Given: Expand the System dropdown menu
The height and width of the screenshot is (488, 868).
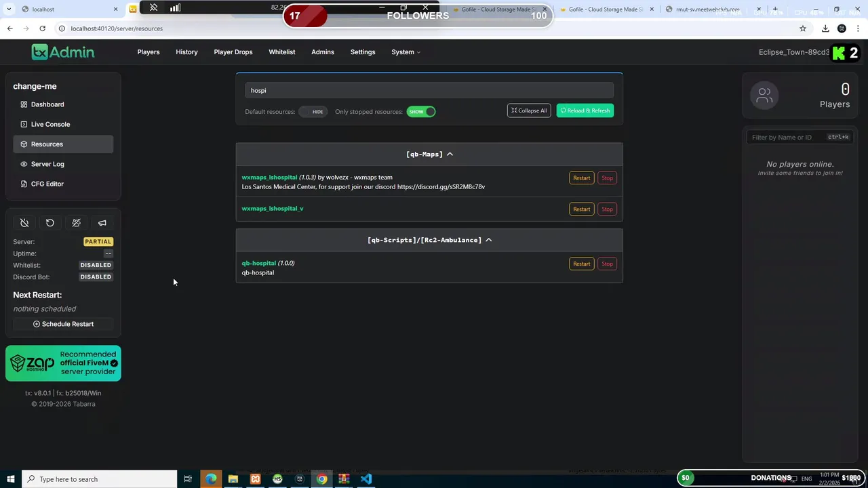Looking at the screenshot, I should [406, 52].
